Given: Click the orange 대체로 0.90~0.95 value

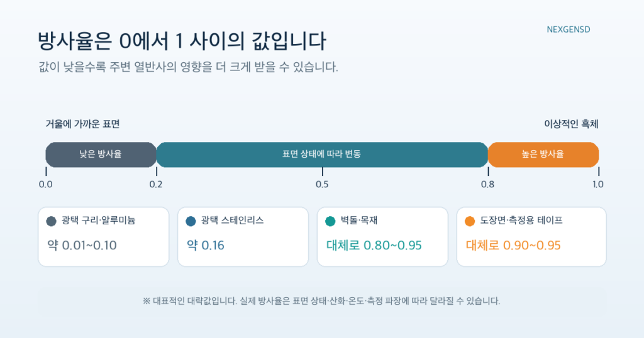Looking at the screenshot, I should [x=513, y=245].
